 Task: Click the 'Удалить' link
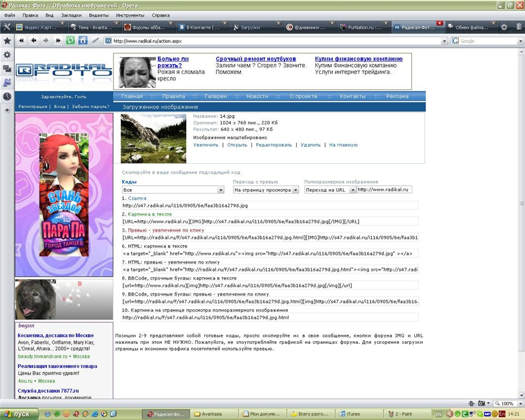[310, 145]
